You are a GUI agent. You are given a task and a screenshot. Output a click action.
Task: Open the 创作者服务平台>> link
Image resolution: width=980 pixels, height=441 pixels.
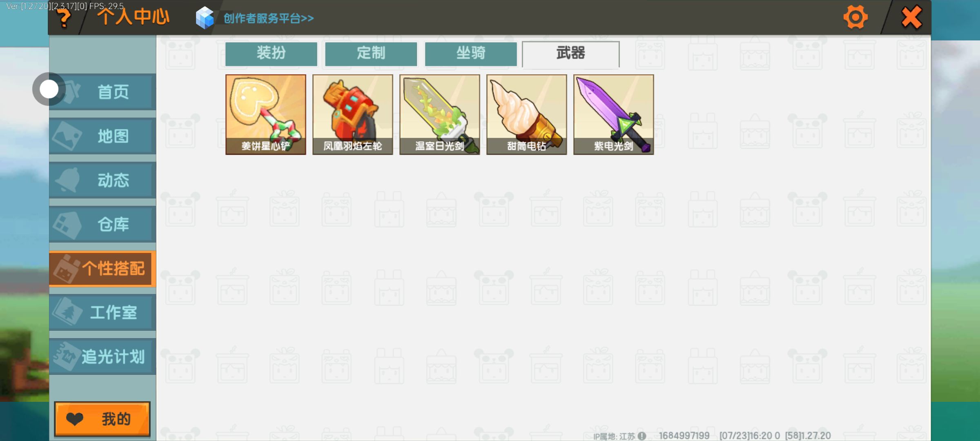[269, 18]
